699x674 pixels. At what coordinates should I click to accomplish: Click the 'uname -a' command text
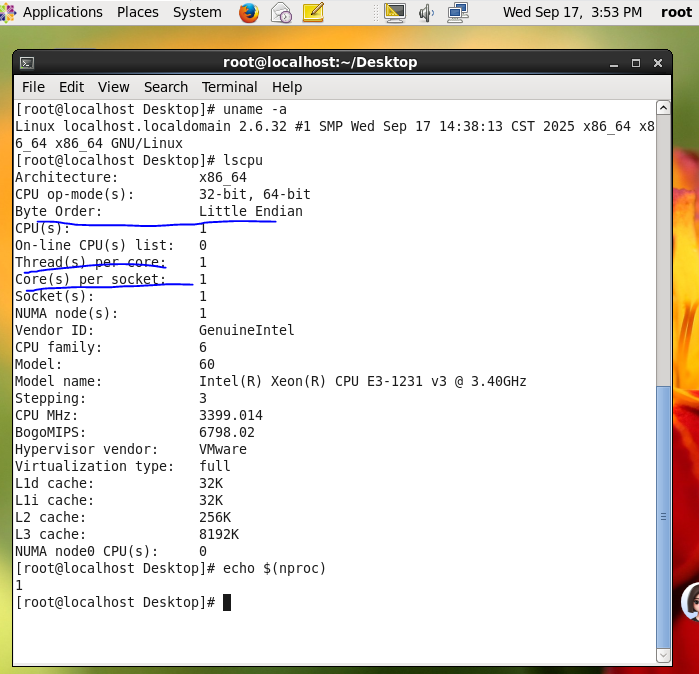tap(255, 110)
